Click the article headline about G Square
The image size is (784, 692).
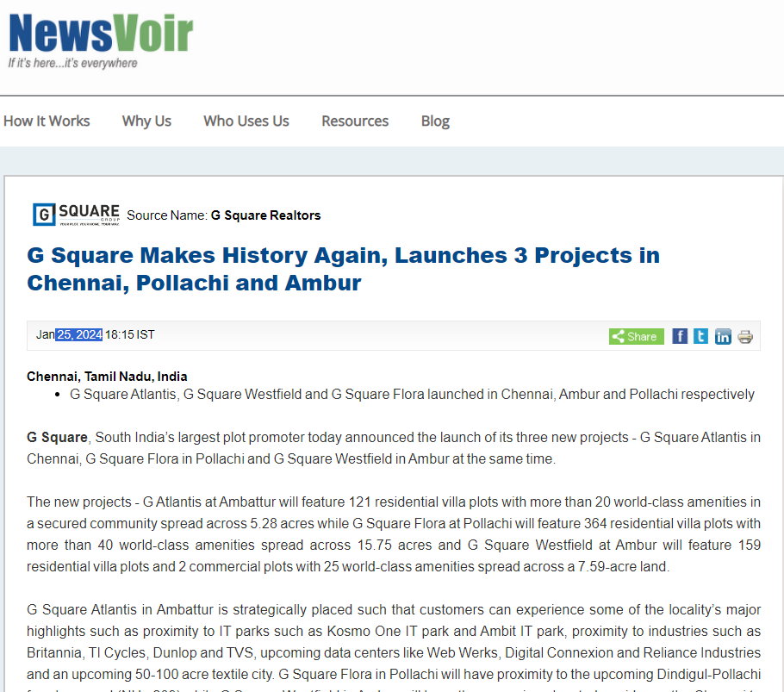coord(343,269)
